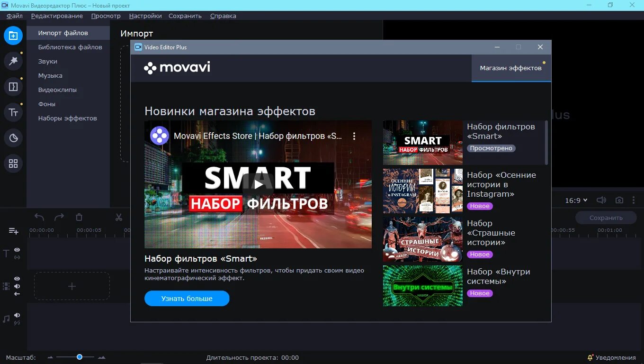Click the notifications bell icon
This screenshot has width=644, height=364.
click(590, 357)
